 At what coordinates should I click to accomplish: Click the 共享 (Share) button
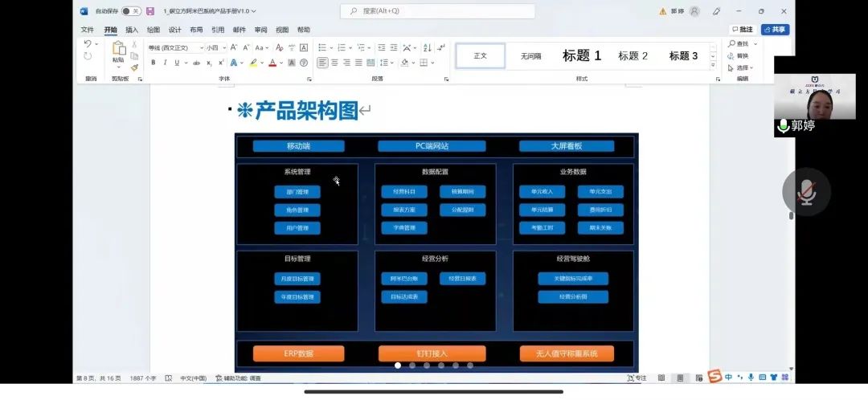click(775, 30)
